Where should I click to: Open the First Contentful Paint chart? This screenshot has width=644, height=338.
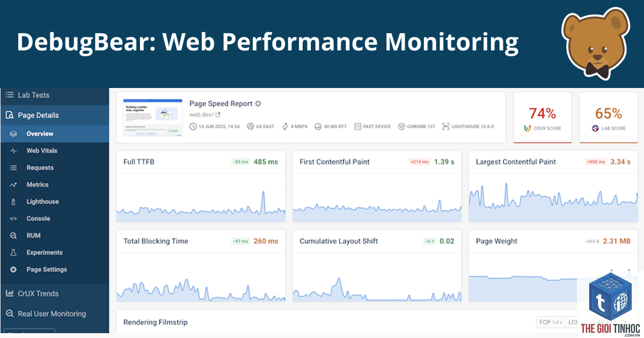(377, 187)
